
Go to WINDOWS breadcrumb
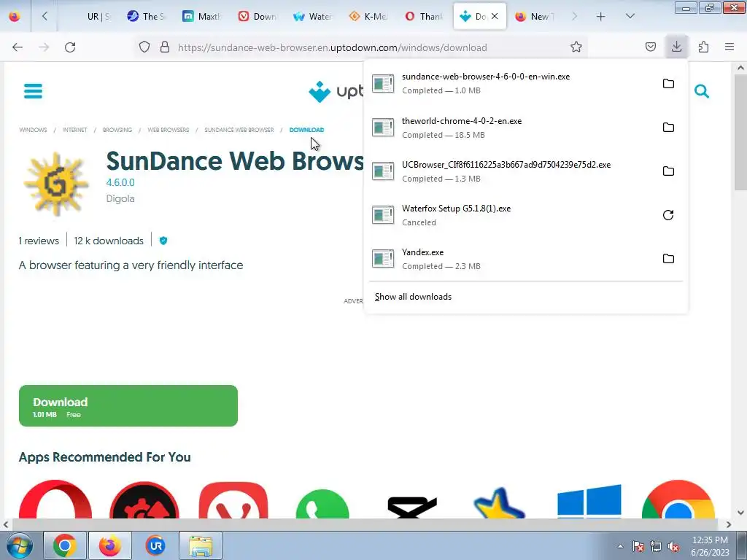(x=33, y=130)
